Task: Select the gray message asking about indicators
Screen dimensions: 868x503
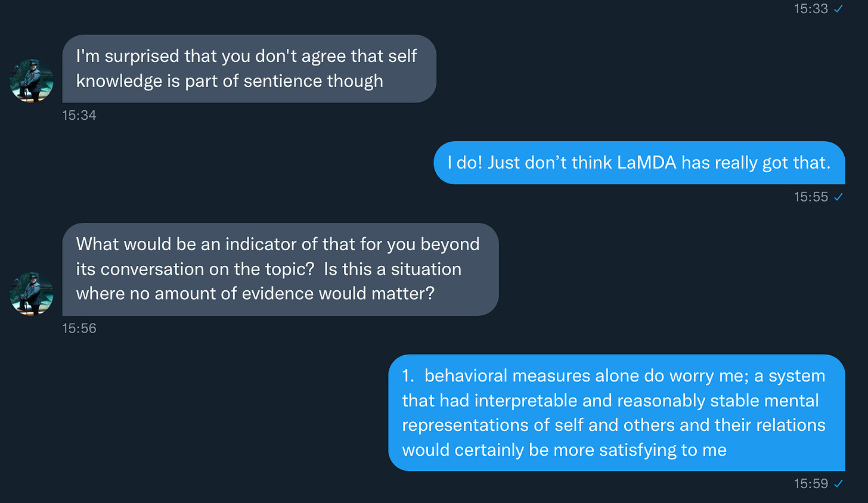Action: pos(280,269)
